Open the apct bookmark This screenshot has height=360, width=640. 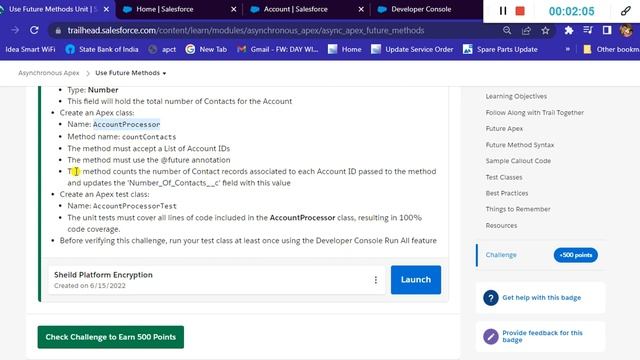(x=162, y=49)
